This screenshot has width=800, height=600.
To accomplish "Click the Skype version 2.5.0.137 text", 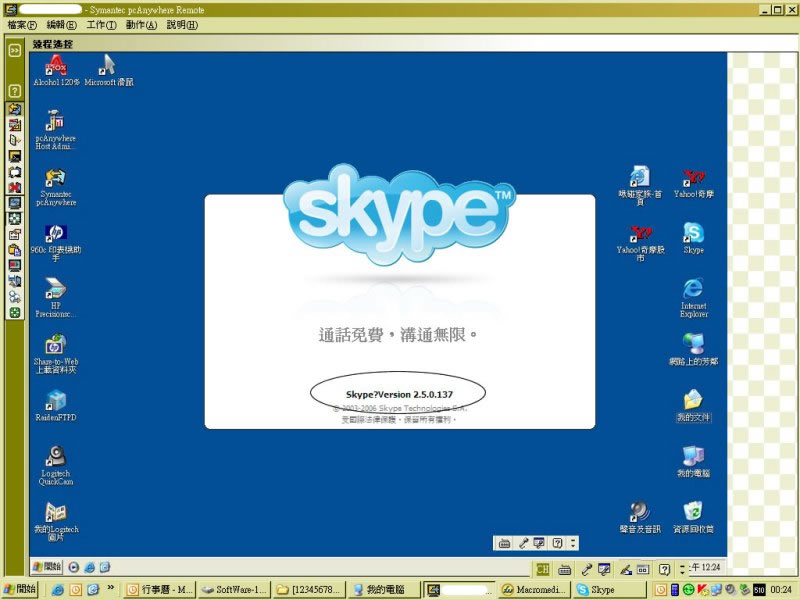I will (399, 394).
